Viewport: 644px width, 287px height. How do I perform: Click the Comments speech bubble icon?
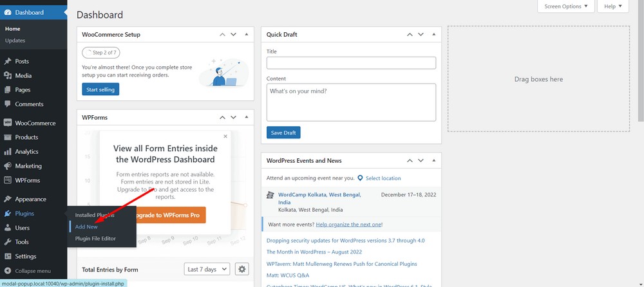point(7,104)
